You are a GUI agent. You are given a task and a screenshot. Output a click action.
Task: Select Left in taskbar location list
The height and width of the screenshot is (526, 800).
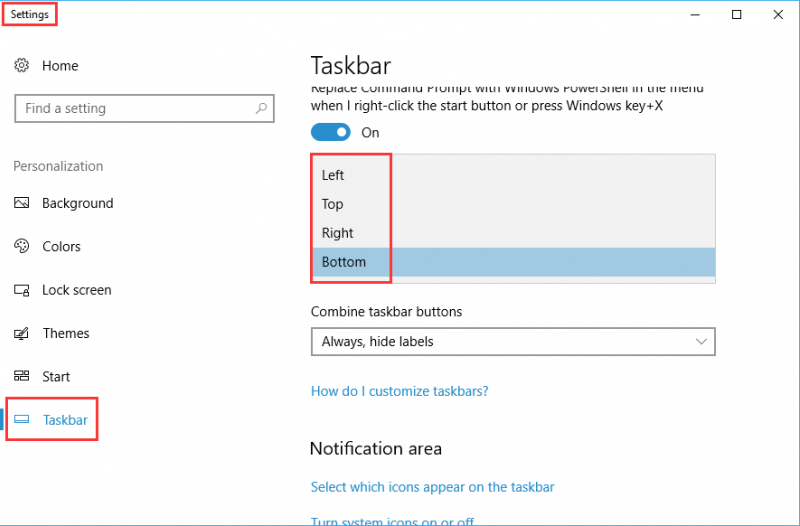(x=513, y=175)
